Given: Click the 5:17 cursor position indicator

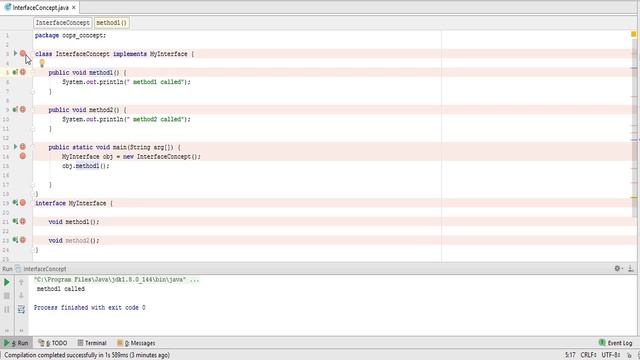Looking at the screenshot, I should [x=570, y=355].
